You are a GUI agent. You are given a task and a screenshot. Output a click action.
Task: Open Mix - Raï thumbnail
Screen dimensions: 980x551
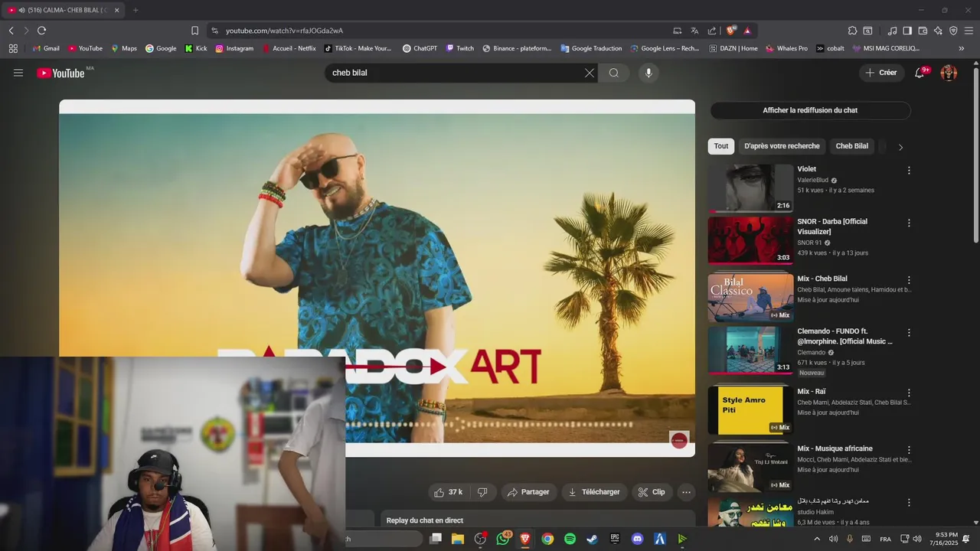[750, 409]
